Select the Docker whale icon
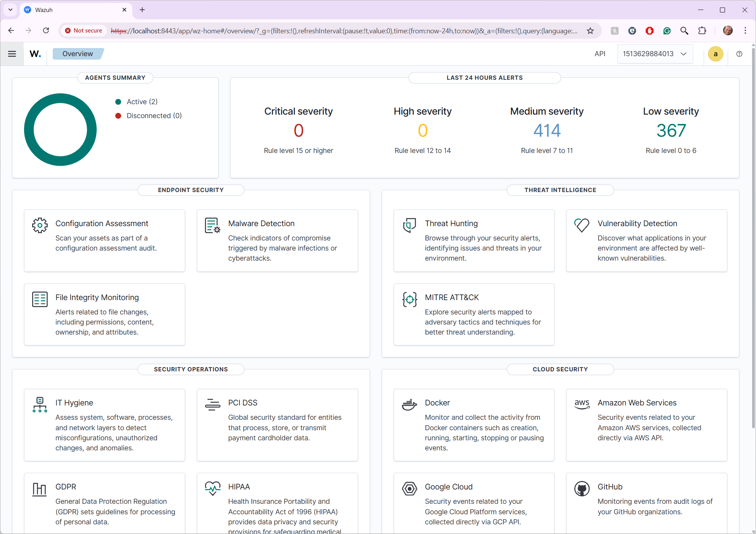Image resolution: width=756 pixels, height=534 pixels. tap(409, 405)
